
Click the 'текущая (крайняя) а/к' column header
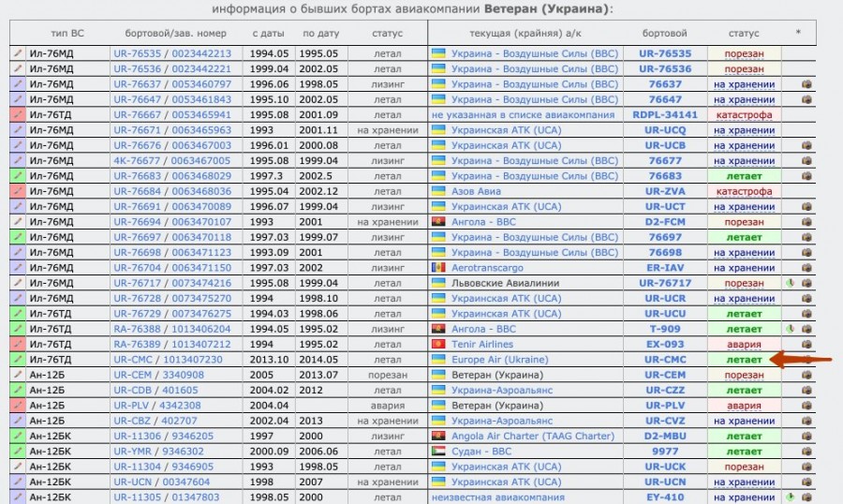coord(525,33)
